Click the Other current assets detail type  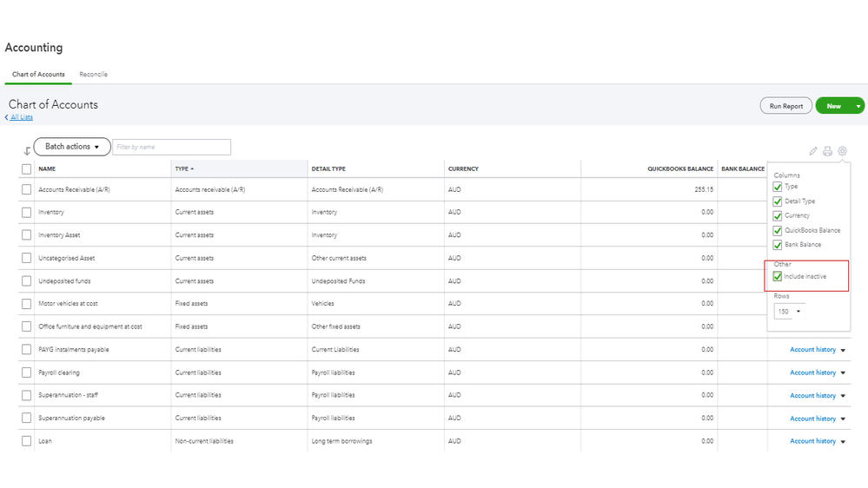tap(339, 258)
